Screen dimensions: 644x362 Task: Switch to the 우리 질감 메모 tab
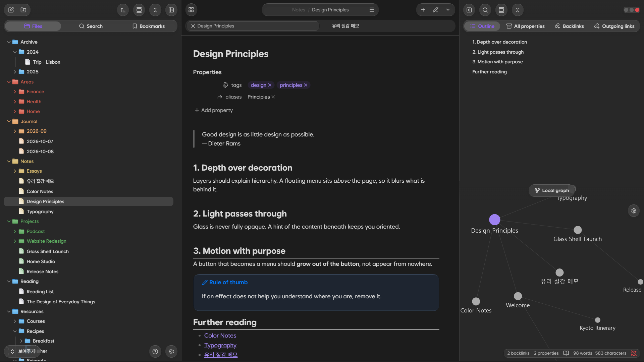pyautogui.click(x=345, y=26)
